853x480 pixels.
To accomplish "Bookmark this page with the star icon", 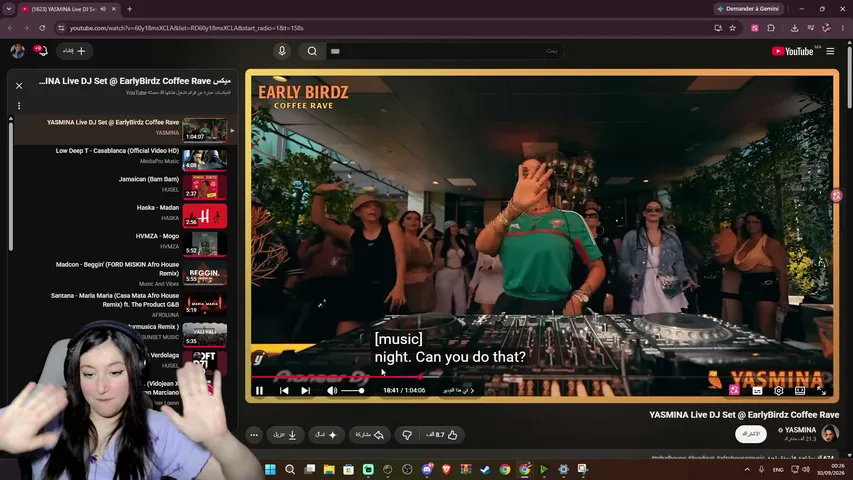I will (x=733, y=28).
